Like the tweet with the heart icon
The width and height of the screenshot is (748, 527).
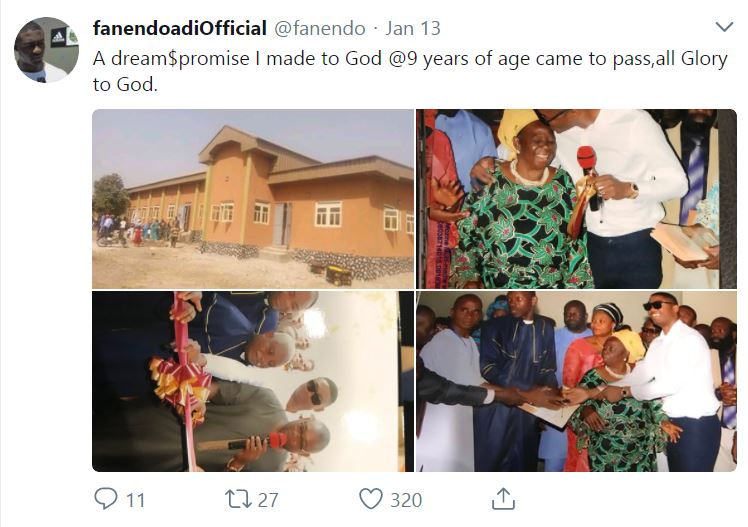tap(371, 498)
